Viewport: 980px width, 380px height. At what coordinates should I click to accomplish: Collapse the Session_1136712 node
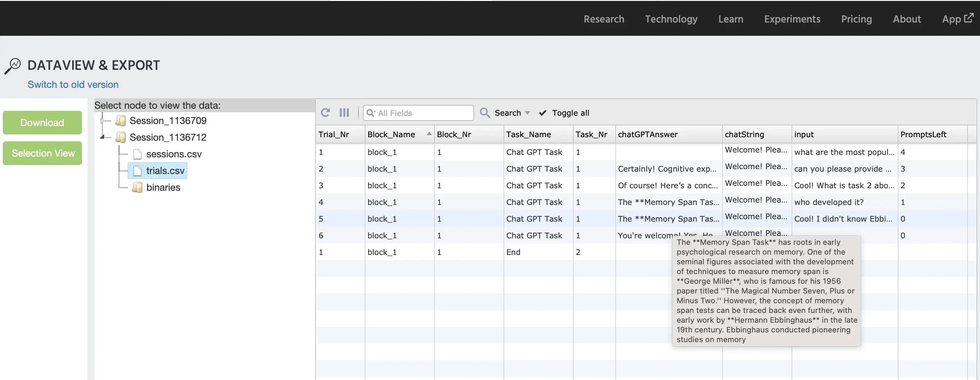click(102, 136)
